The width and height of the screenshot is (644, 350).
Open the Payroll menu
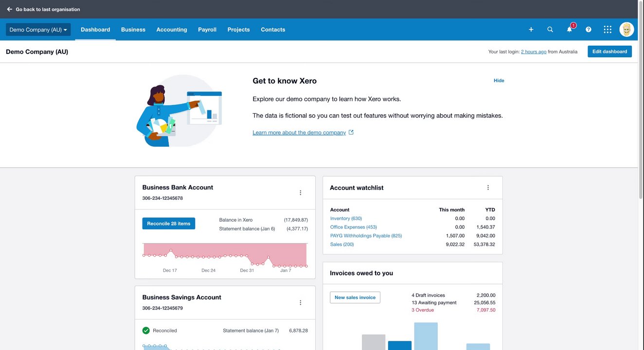point(207,30)
